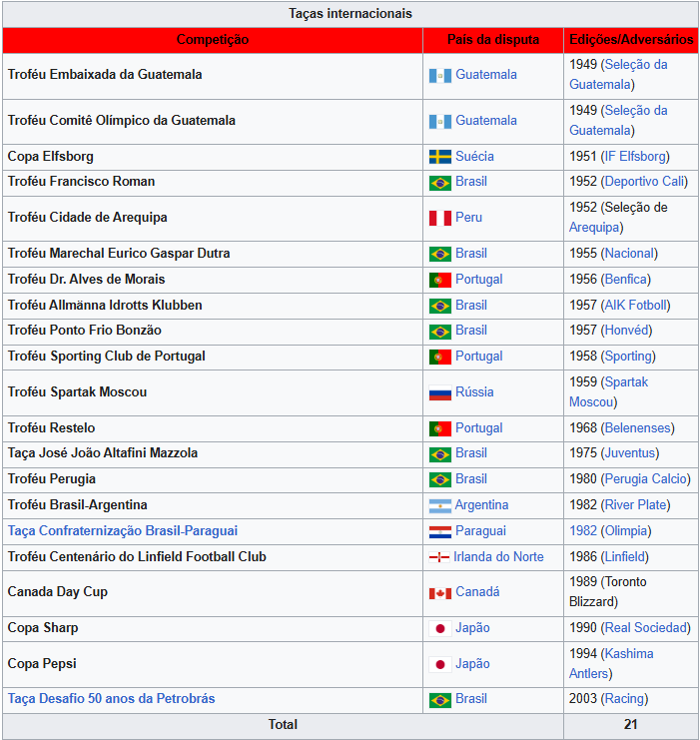Click Portugal flag in Sporting Club de Portugal row
Screen dimensions: 700x740
coord(440,358)
